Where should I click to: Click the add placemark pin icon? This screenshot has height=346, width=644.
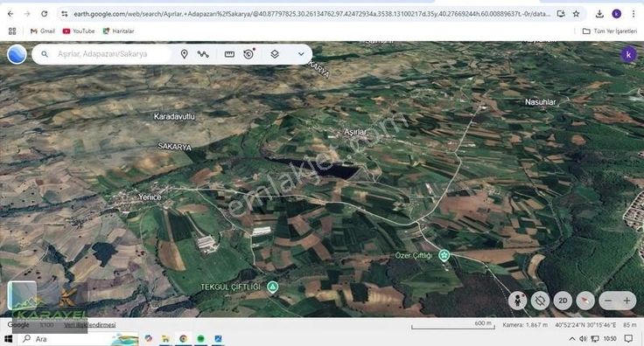[184, 54]
